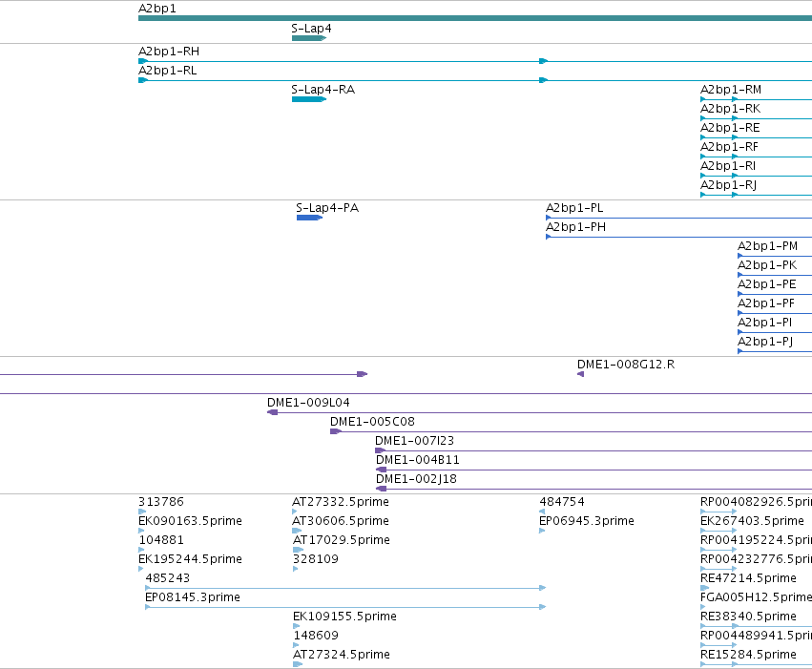Select the A2bp1-RK transcript label

[731, 109]
